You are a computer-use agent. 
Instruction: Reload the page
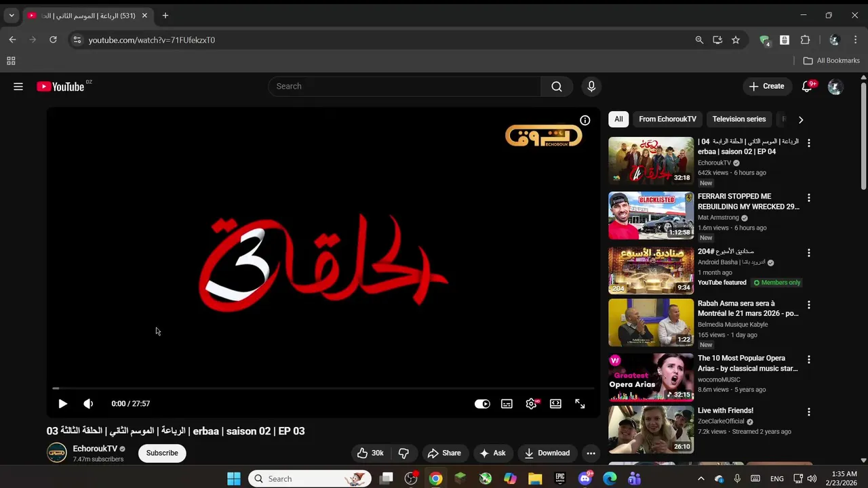(53, 40)
